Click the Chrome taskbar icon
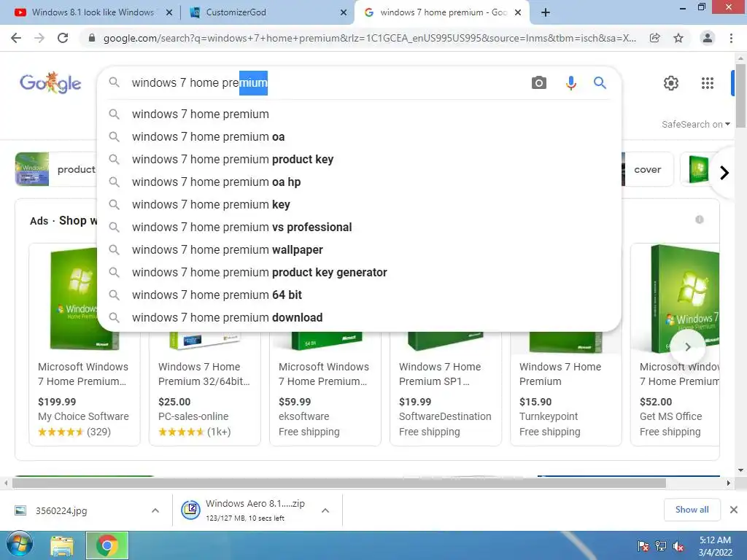747x560 pixels. point(107,545)
